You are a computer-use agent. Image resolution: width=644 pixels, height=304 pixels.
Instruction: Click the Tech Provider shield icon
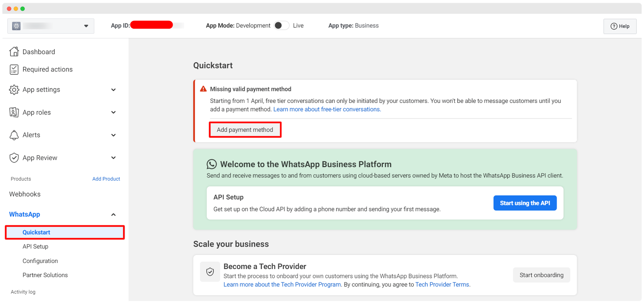(210, 272)
